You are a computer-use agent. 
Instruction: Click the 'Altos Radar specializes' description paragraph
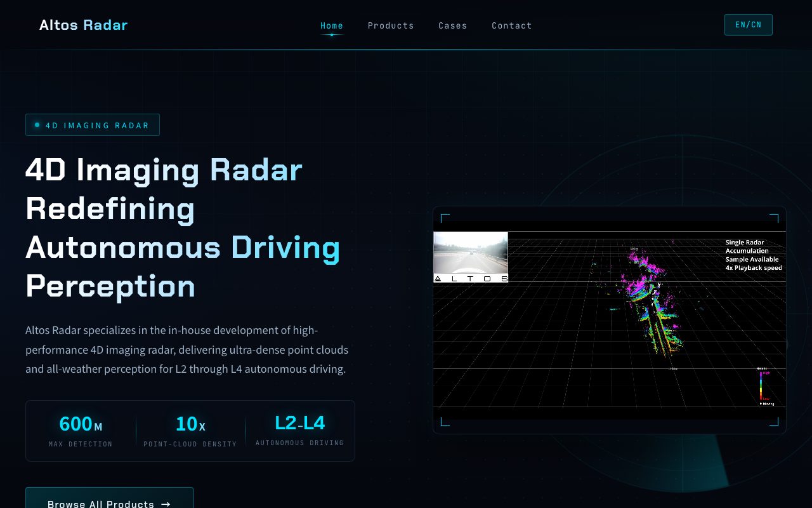(x=188, y=349)
